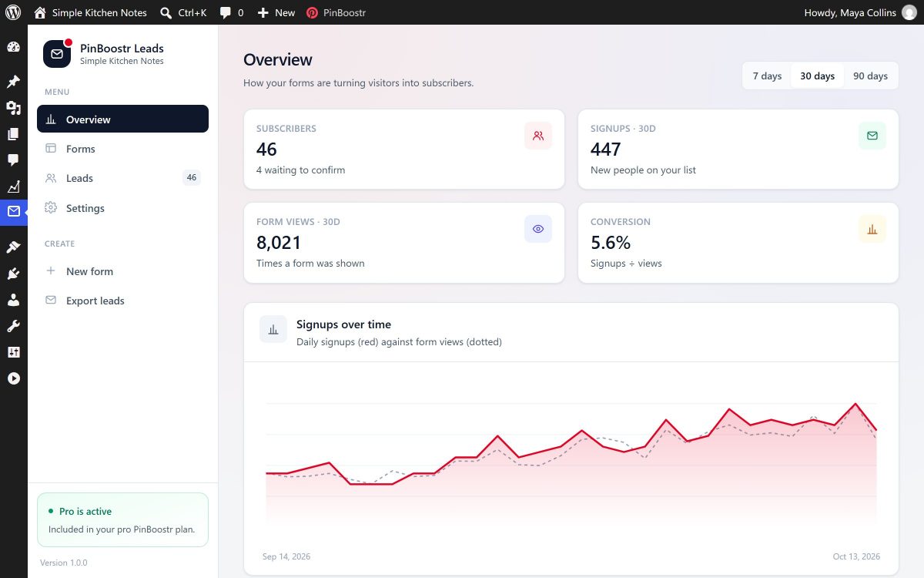Open the analytics chart icon in admin sidebar

pos(13,187)
